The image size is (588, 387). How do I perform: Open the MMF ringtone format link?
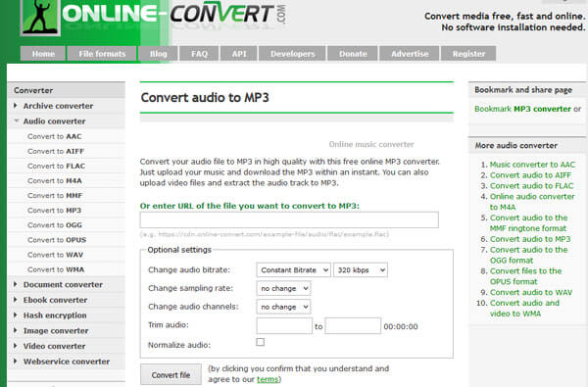click(x=529, y=223)
